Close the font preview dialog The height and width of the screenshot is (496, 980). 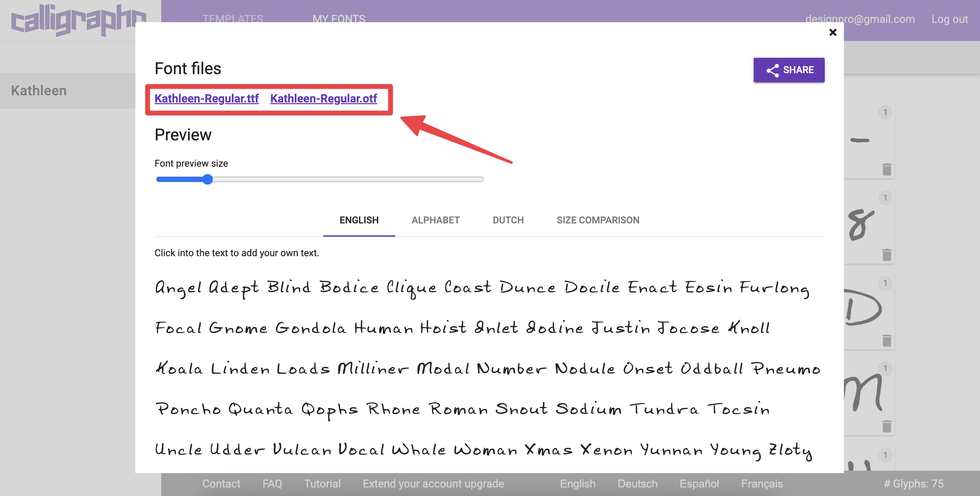(x=833, y=32)
